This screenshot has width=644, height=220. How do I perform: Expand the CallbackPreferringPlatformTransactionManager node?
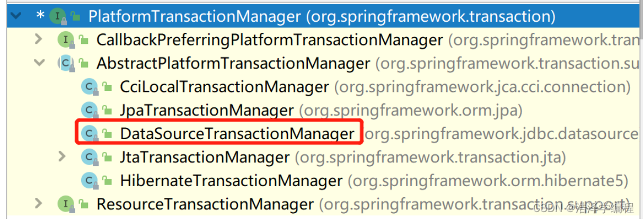38,40
